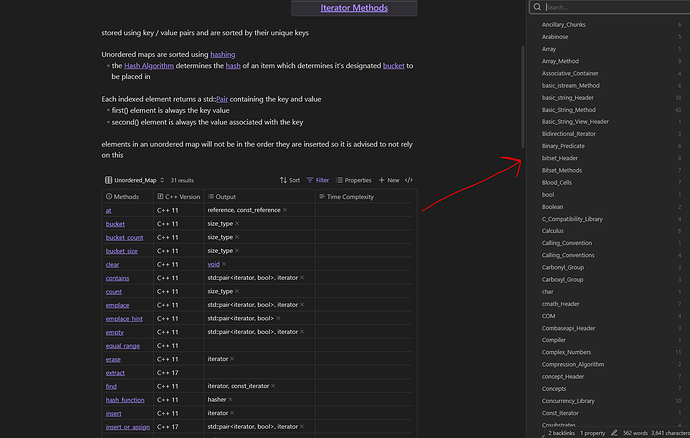Open the code view icon of table
This screenshot has height=438, width=690.
[x=409, y=180]
